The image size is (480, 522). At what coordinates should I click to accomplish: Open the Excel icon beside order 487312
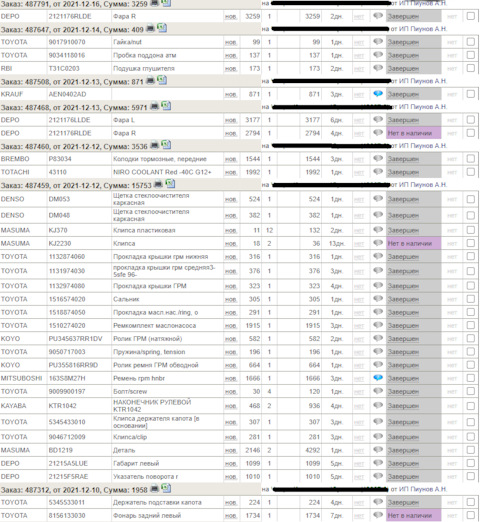pos(166,488)
